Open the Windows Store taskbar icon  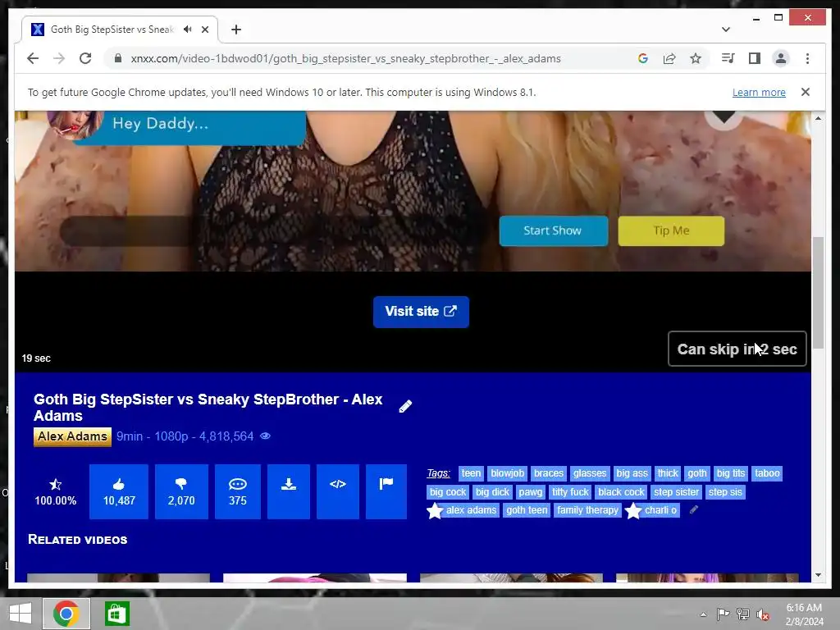click(116, 614)
